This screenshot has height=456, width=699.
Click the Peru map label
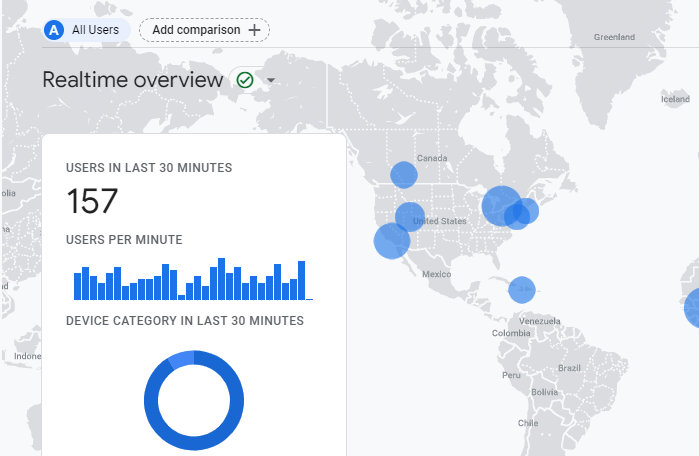[511, 375]
